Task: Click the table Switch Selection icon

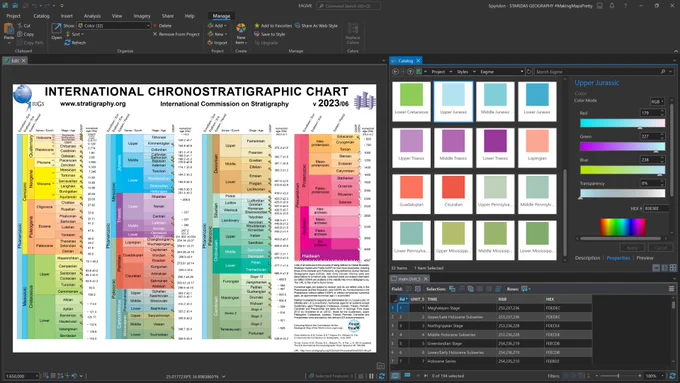Action: pos(471,289)
